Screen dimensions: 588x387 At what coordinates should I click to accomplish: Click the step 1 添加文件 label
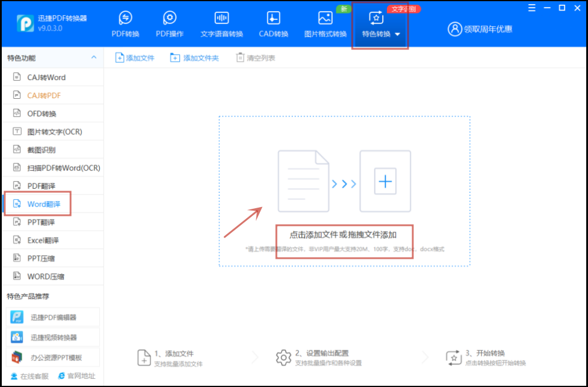pyautogui.click(x=174, y=353)
